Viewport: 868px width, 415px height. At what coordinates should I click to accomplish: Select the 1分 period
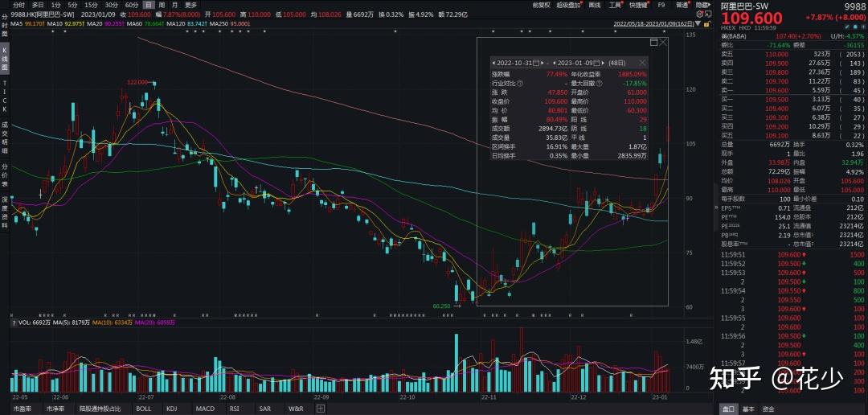[x=56, y=5]
